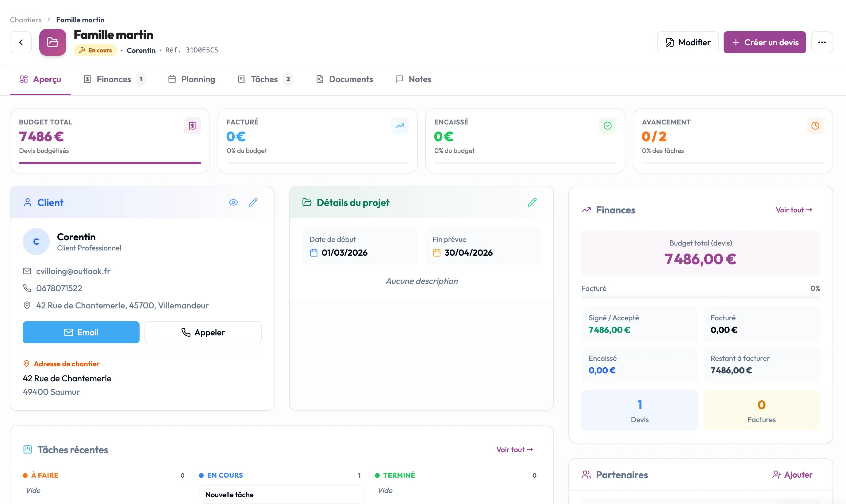Click the Facturé trend arrow icon

[400, 126]
